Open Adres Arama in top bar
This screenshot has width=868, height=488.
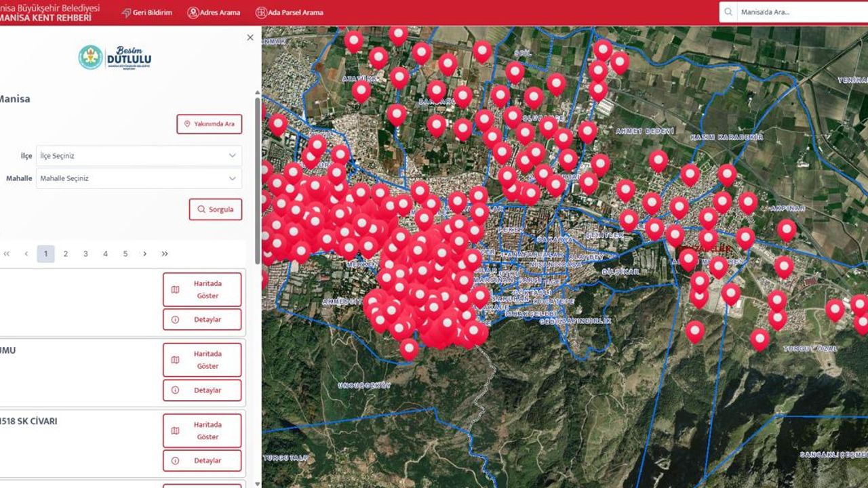(x=214, y=12)
